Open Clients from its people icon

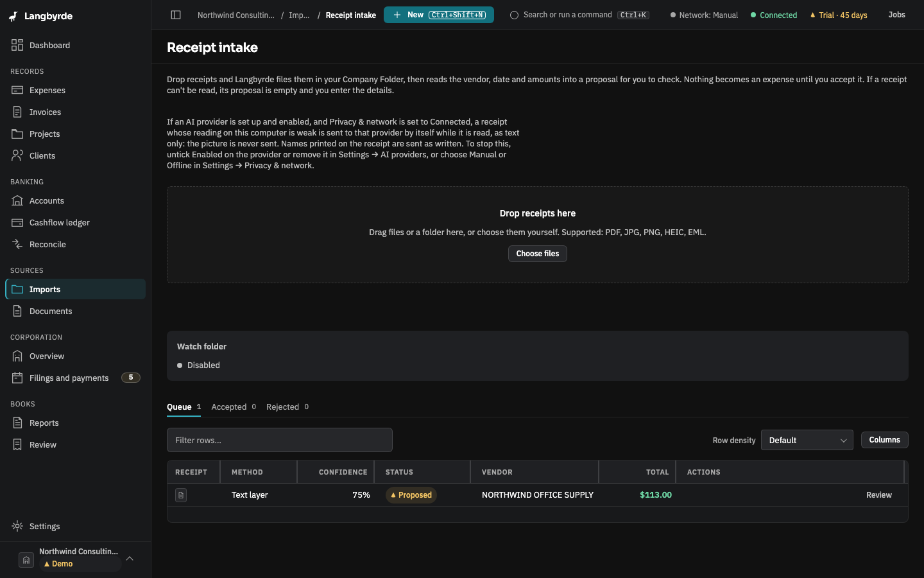(x=17, y=155)
